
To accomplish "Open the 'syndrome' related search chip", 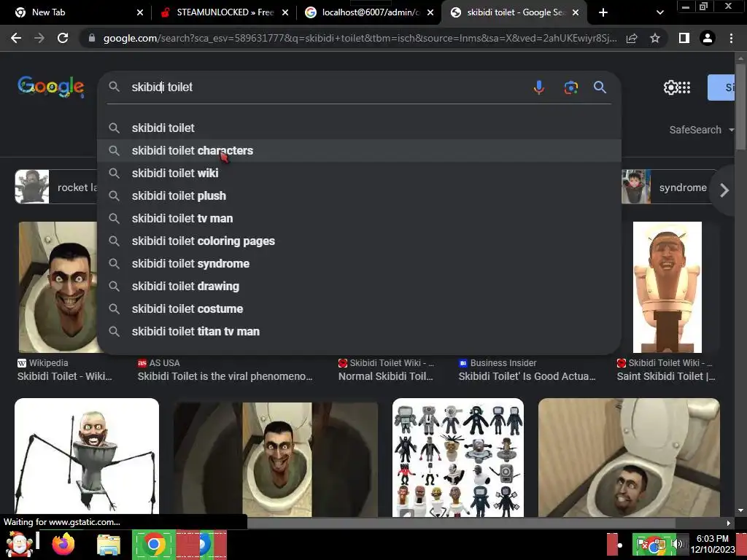I will (x=669, y=187).
